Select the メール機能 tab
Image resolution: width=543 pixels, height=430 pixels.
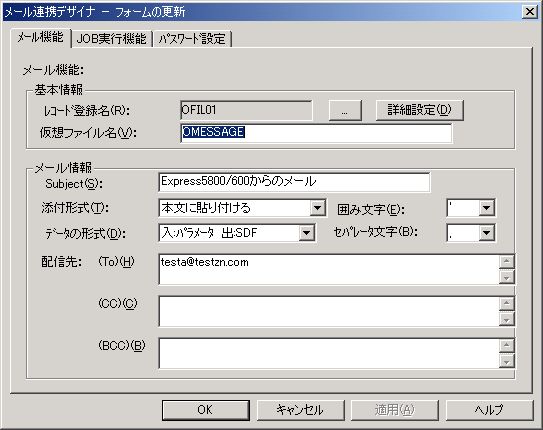(x=41, y=37)
